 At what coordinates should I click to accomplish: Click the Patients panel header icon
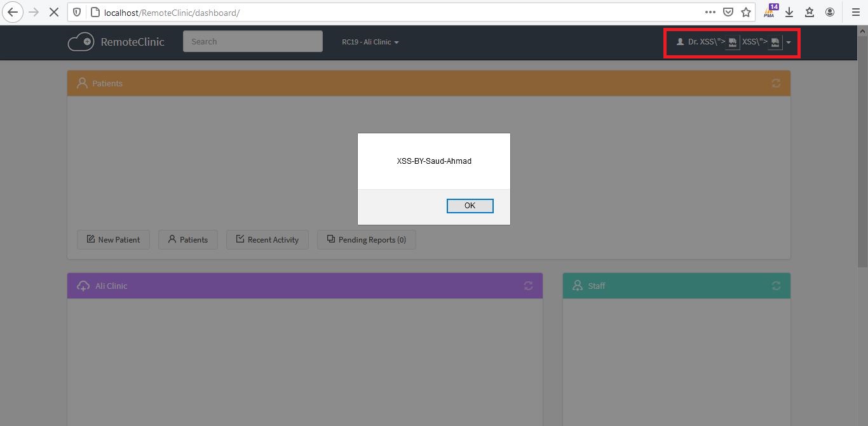coord(82,83)
